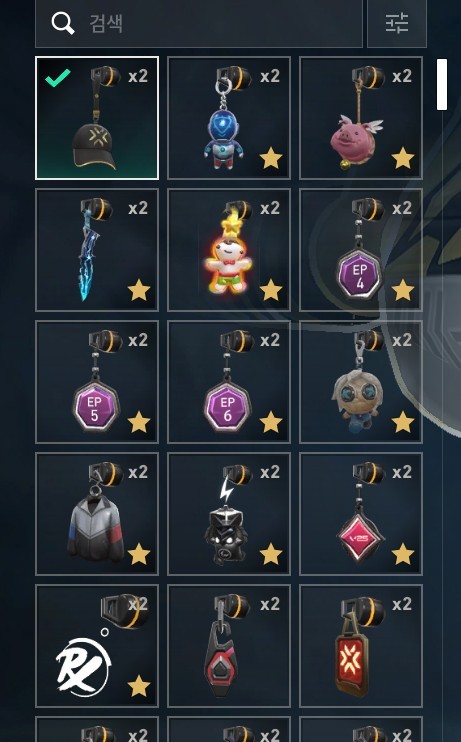Pick the lightning blade buddy

97,250
